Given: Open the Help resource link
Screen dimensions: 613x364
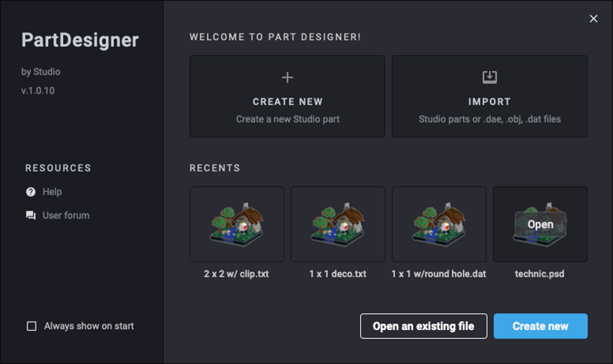Looking at the screenshot, I should pos(52,192).
